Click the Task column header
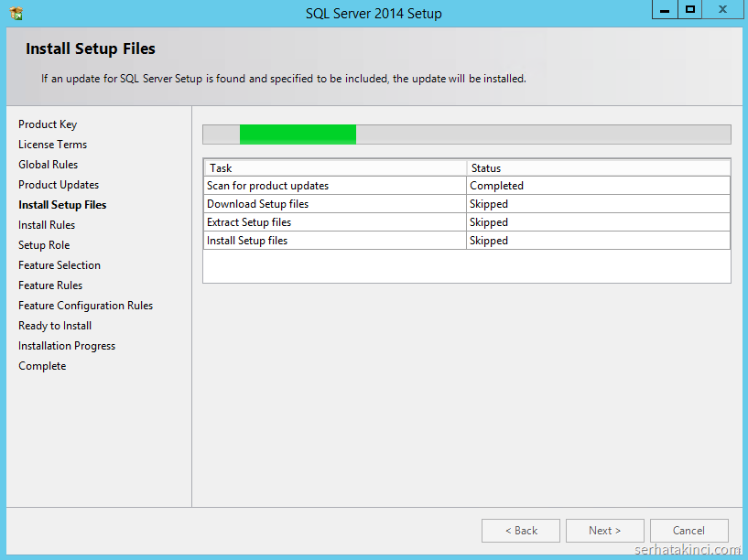 pos(334,168)
